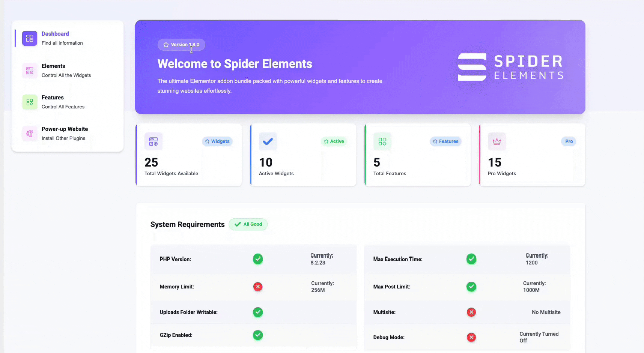
Task: Click the Multisite red cross icon
Action: [471, 312]
